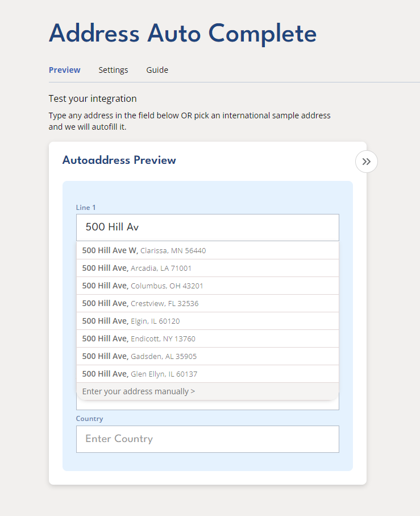Click the Country field label
This screenshot has height=516, width=420.
(89, 419)
